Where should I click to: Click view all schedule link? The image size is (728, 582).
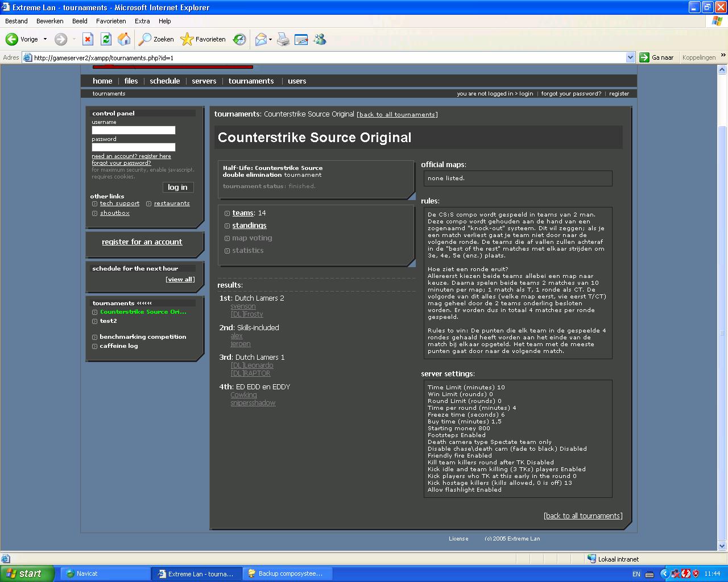(180, 280)
